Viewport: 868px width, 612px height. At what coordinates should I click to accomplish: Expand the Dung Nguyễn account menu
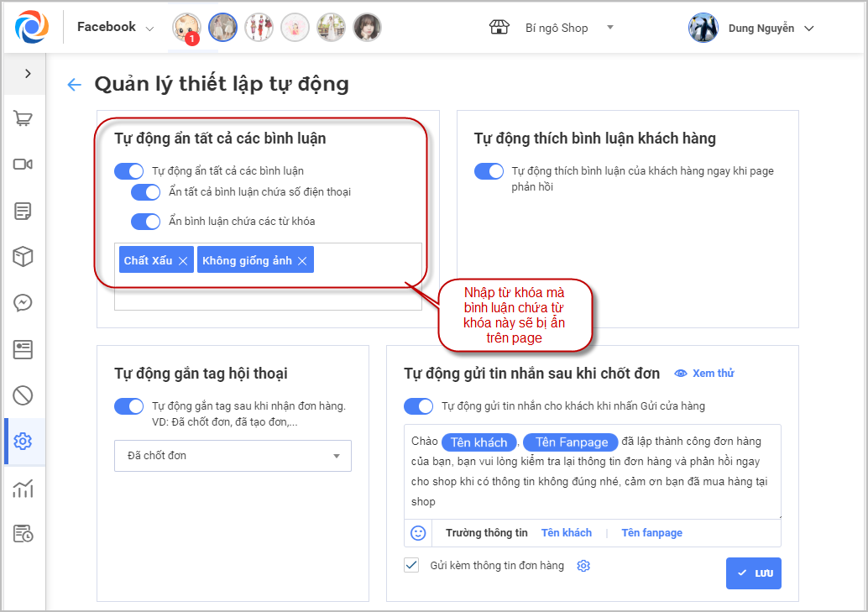click(808, 29)
